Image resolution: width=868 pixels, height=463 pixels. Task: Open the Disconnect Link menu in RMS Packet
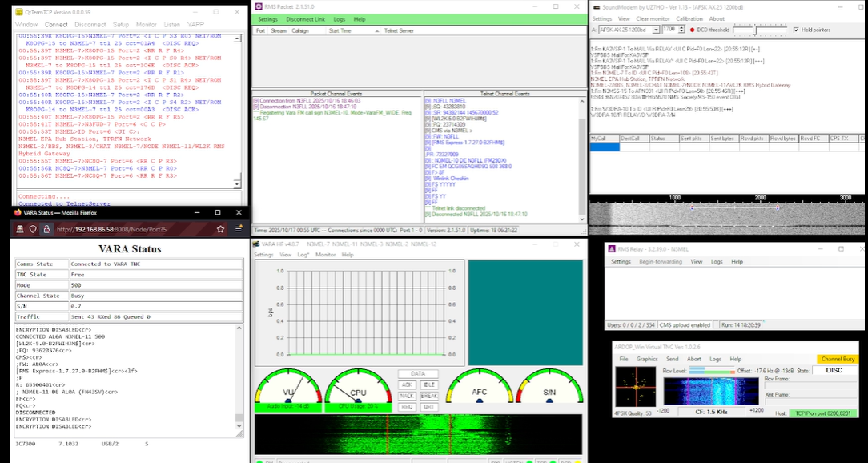(x=305, y=18)
